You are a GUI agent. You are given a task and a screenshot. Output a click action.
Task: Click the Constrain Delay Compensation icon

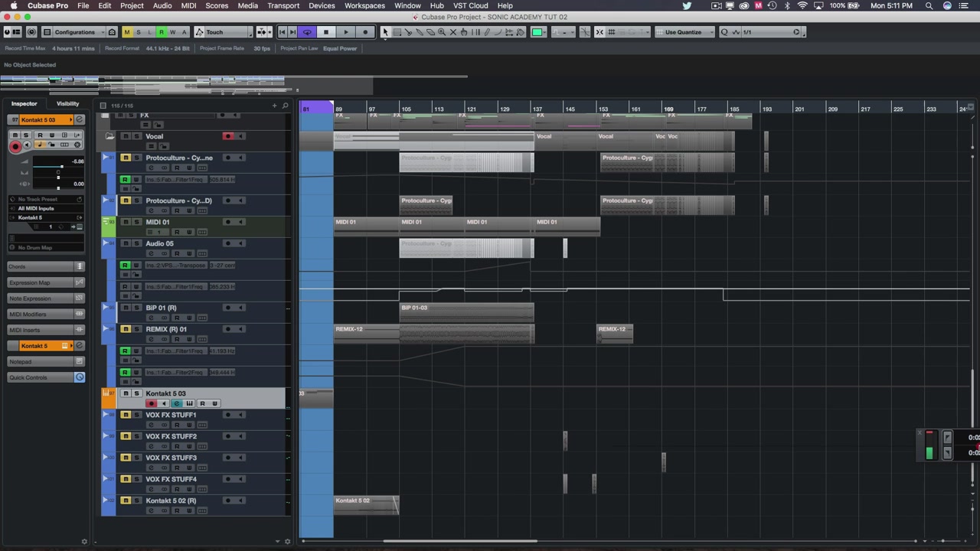click(31, 32)
